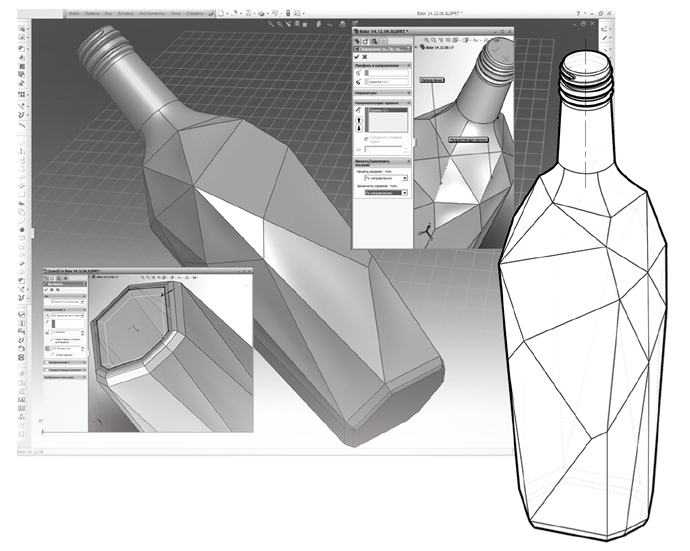Toggle the Переставить сторону для выреза checkbox
The image size is (690, 551).
[x=52, y=340]
